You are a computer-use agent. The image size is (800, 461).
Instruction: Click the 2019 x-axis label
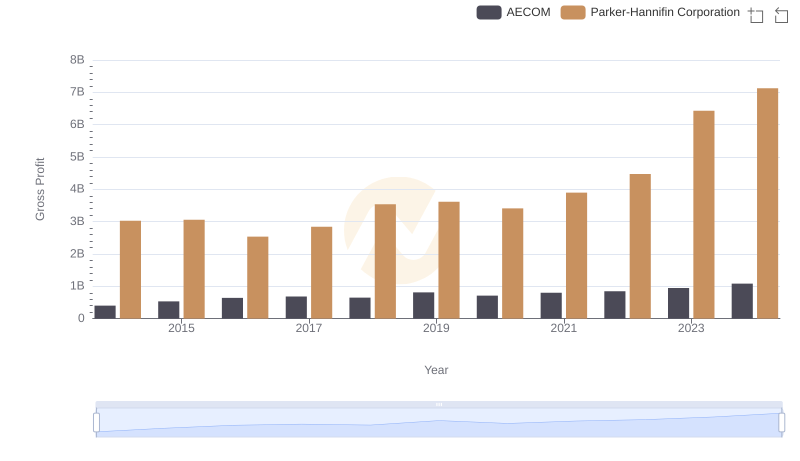(436, 328)
